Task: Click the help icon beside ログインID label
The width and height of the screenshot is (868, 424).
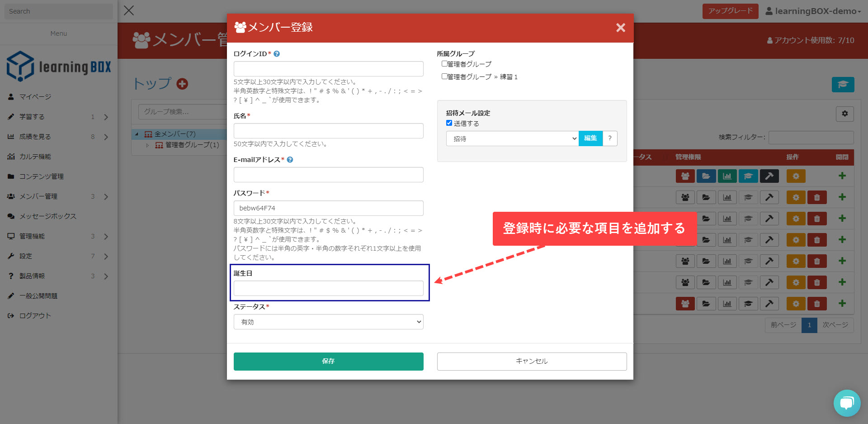Action: [x=277, y=54]
